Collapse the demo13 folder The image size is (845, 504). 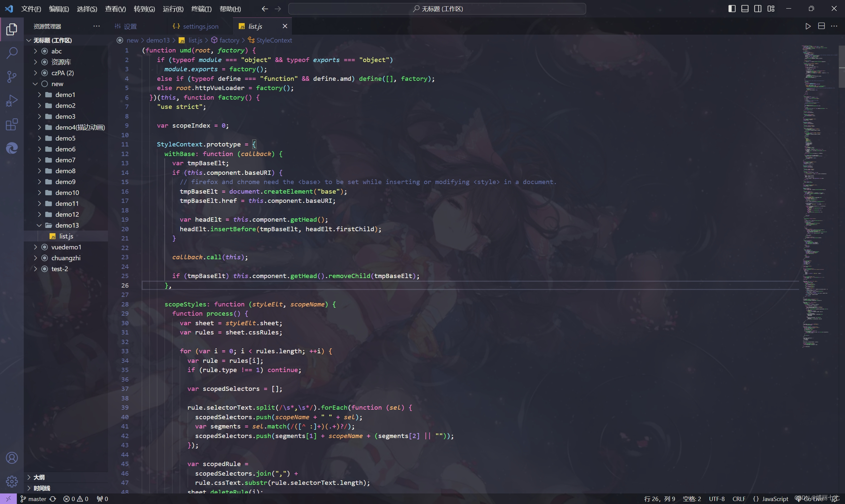67,225
